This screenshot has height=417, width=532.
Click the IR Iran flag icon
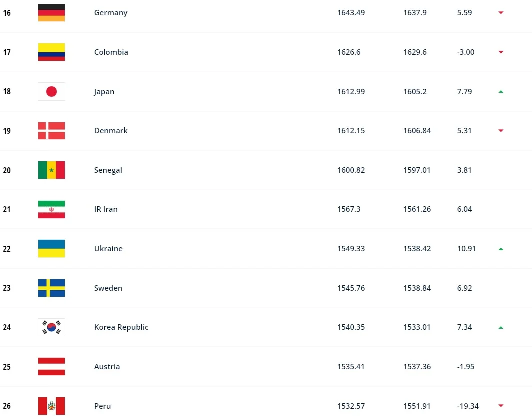pos(51,209)
